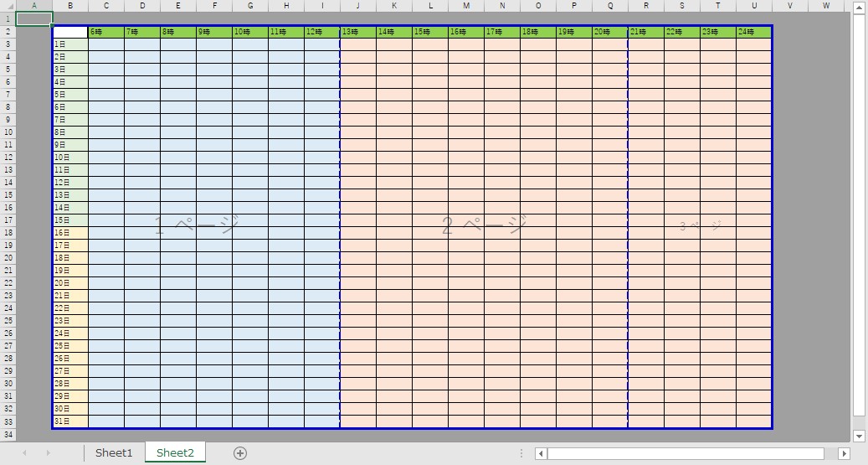This screenshot has width=868, height=465.
Task: Click the tab bar resize handle dots
Action: pos(521,453)
